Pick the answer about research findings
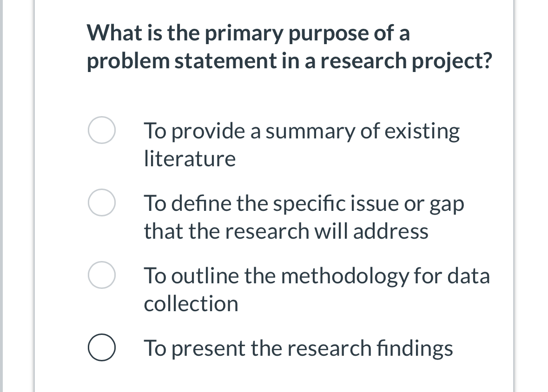 [x=298, y=348]
